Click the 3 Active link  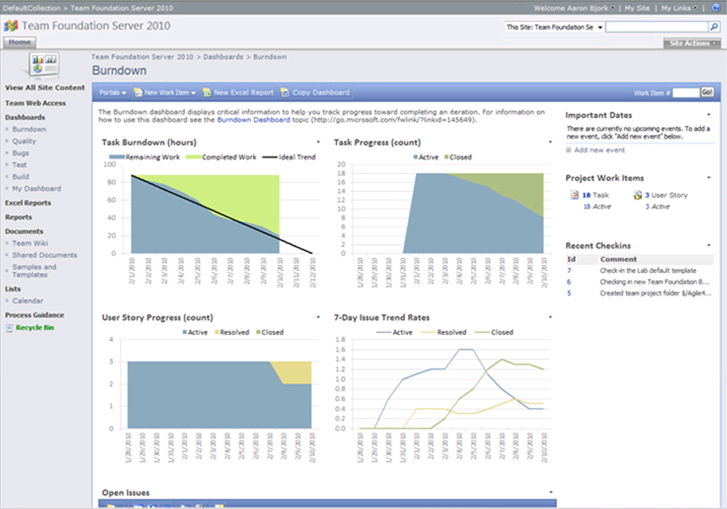click(x=657, y=206)
